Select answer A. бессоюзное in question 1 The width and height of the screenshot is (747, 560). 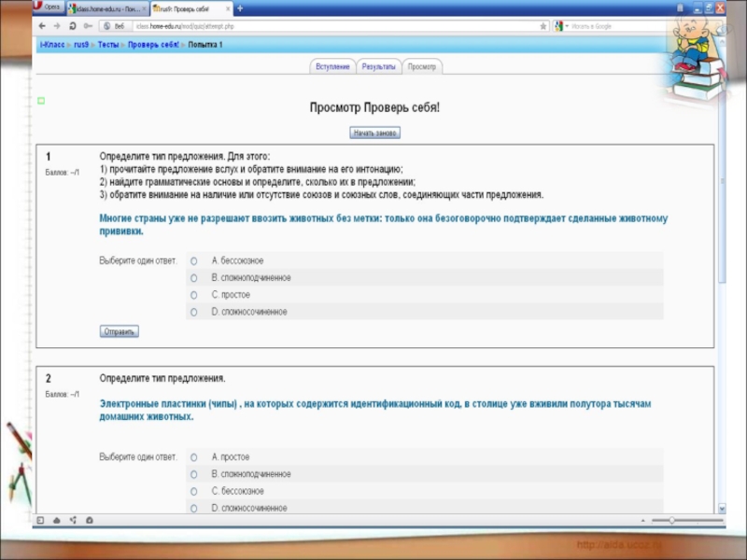(x=193, y=260)
